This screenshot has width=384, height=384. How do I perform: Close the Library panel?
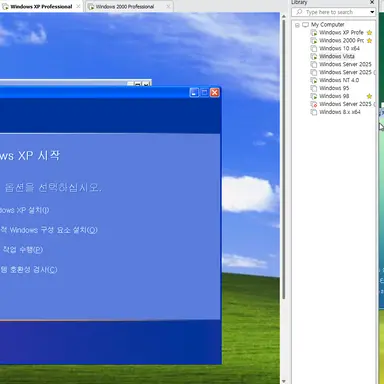372,2
